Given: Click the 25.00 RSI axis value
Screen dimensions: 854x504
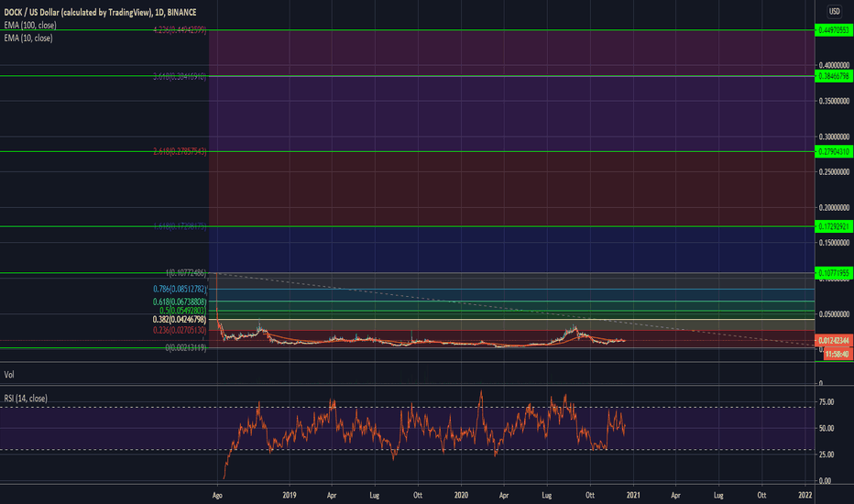Looking at the screenshot, I should click(x=827, y=455).
